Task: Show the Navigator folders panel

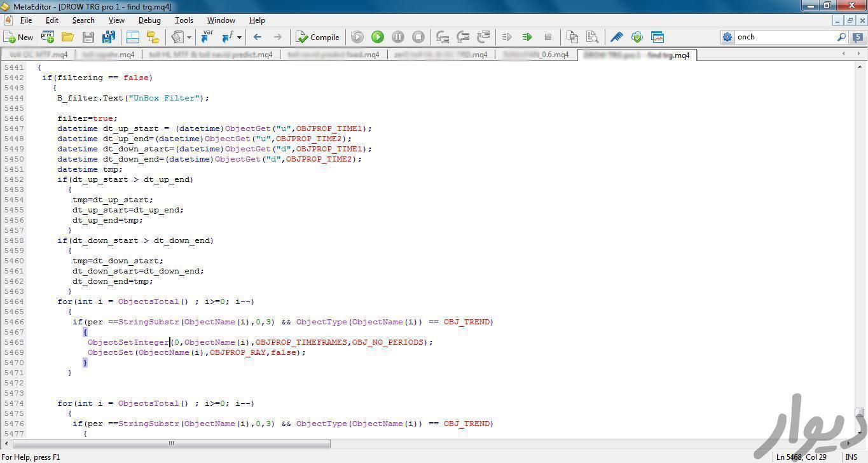Action: click(153, 37)
